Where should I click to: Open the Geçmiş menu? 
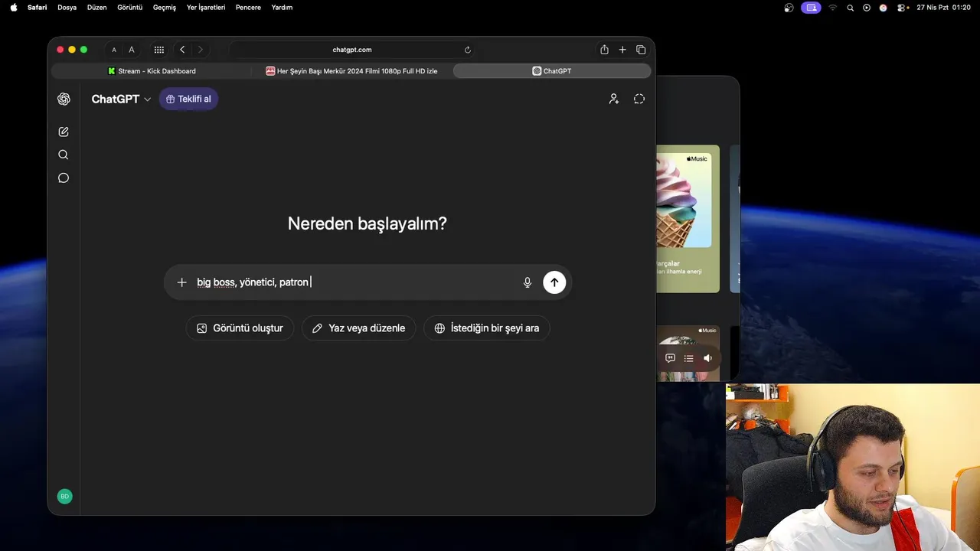165,8
